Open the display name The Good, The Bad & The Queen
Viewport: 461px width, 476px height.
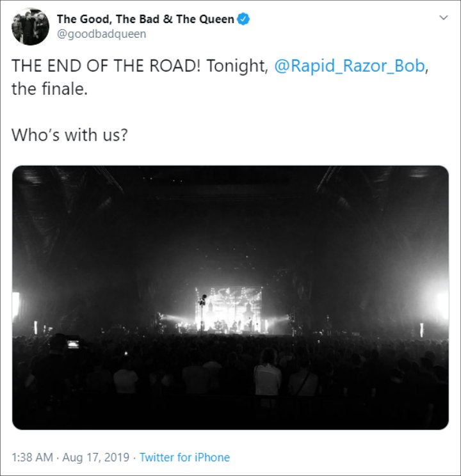(x=145, y=19)
